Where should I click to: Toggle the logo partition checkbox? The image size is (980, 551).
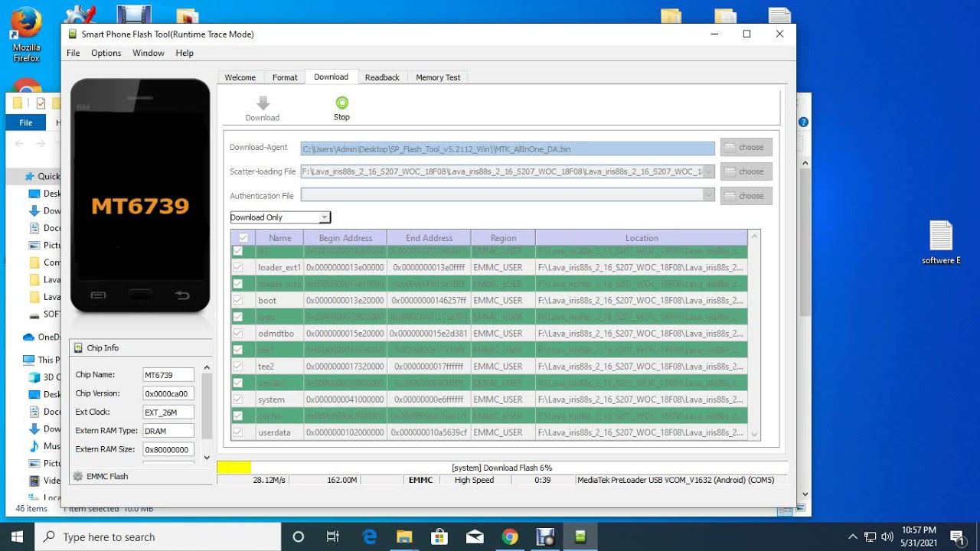point(238,317)
